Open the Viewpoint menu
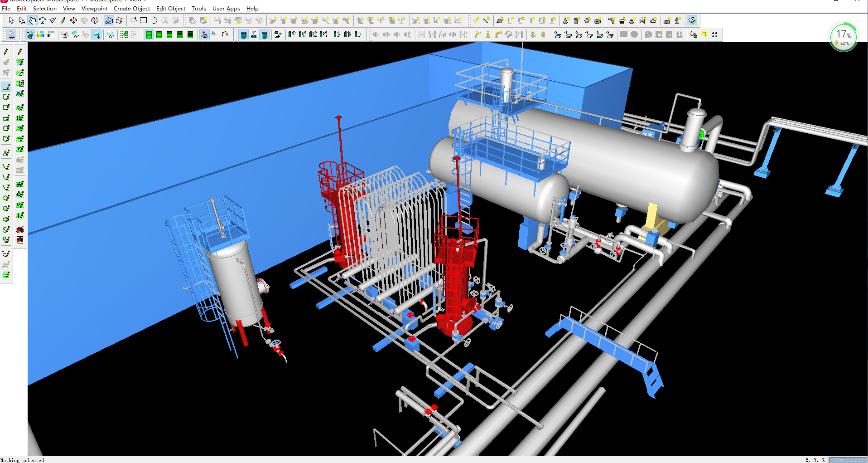868x463 pixels. click(x=94, y=9)
